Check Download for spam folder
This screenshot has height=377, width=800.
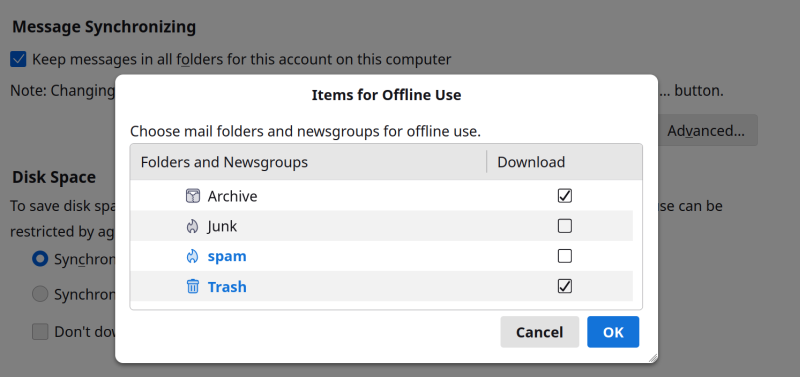click(x=564, y=256)
